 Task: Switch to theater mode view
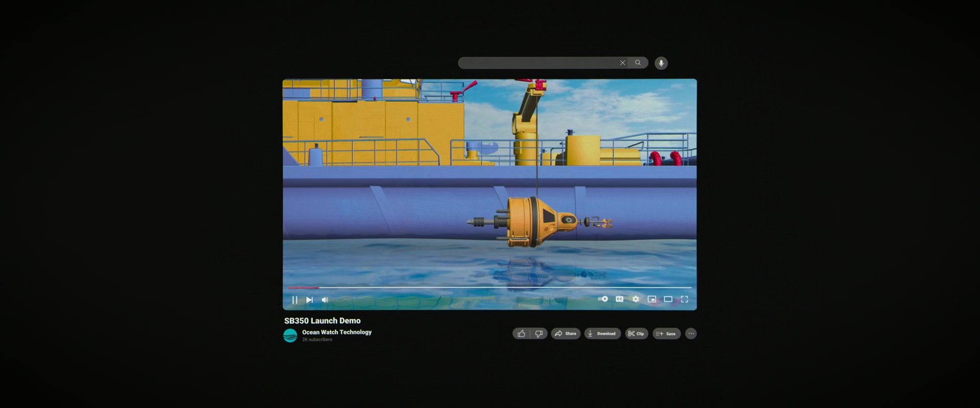pos(668,299)
